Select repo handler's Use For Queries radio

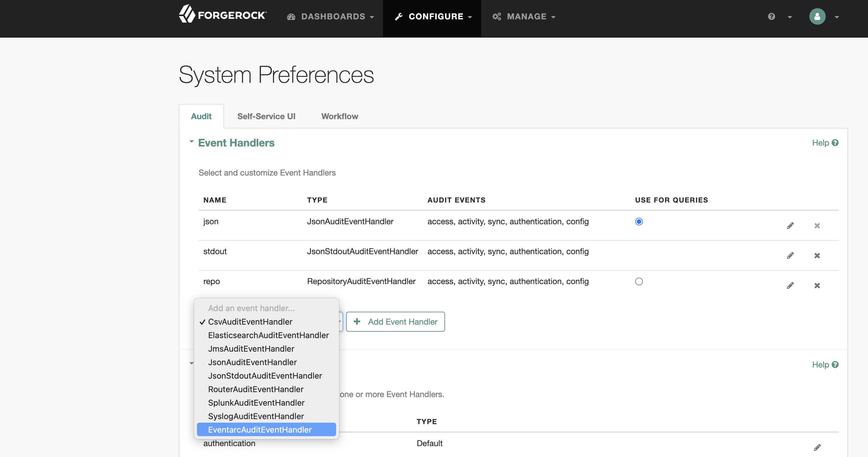point(638,281)
